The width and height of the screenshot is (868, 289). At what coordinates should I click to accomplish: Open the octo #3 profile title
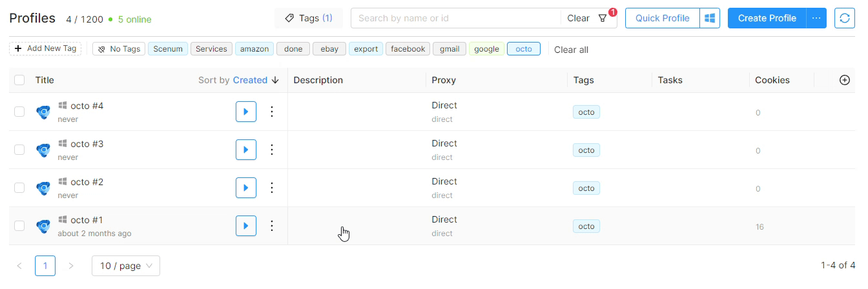pos(87,144)
